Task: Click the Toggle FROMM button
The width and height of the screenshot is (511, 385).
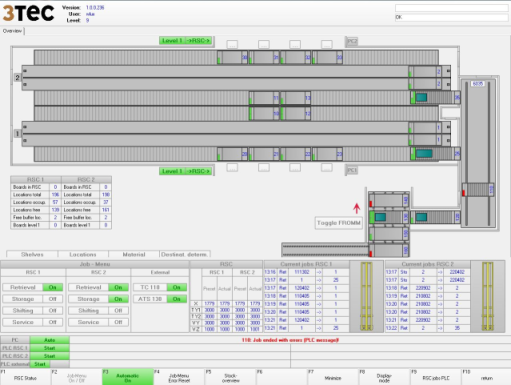Action: (339, 223)
